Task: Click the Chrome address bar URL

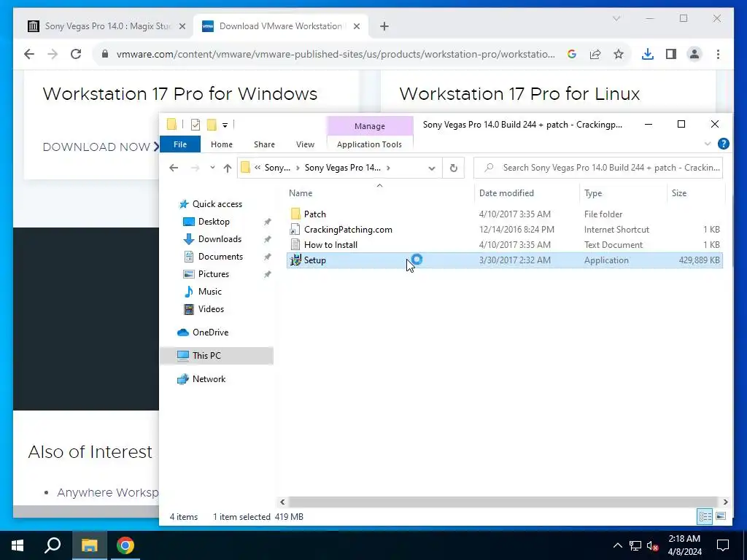Action: 336,54
